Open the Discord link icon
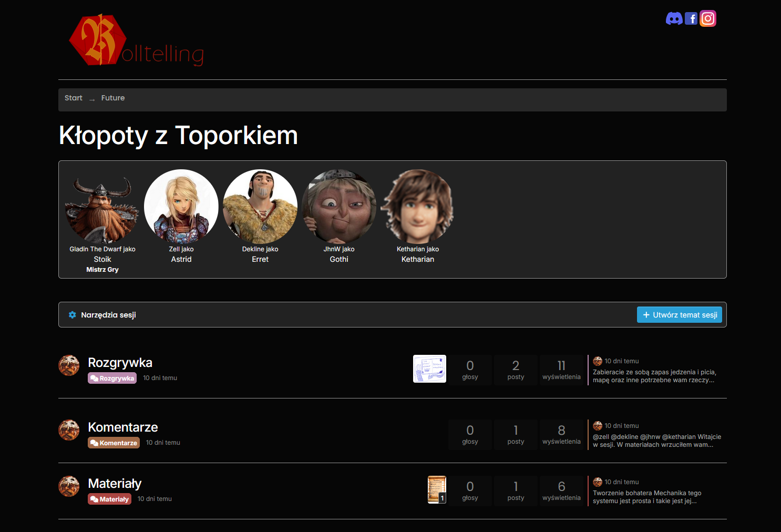The height and width of the screenshot is (532, 781). [674, 19]
